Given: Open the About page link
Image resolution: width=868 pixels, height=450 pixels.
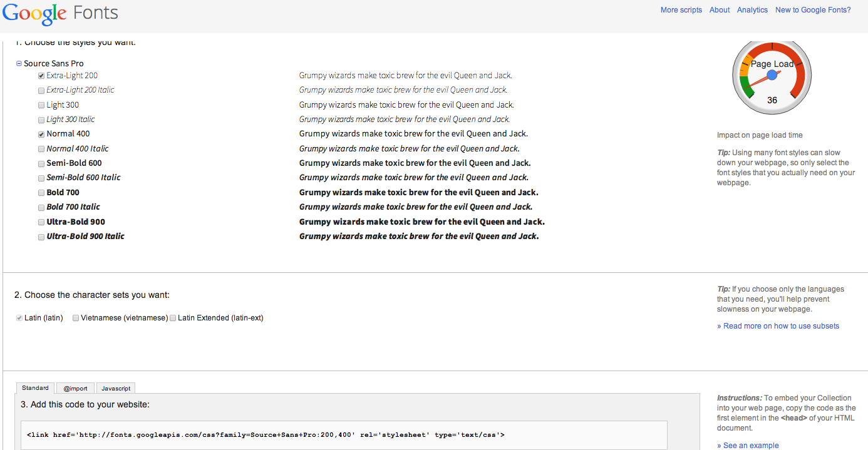Looking at the screenshot, I should (720, 10).
